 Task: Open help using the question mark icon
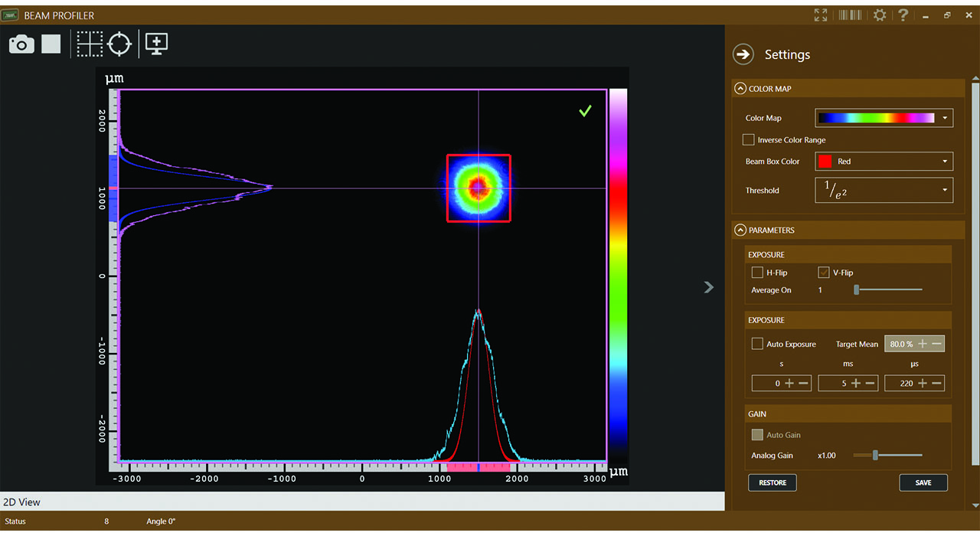[903, 15]
